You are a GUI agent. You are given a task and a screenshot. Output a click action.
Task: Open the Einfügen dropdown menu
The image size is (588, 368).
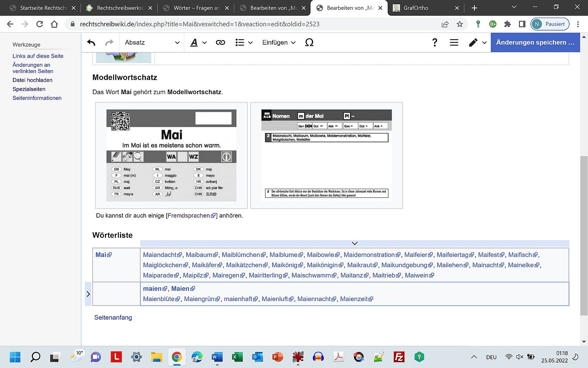tap(279, 42)
